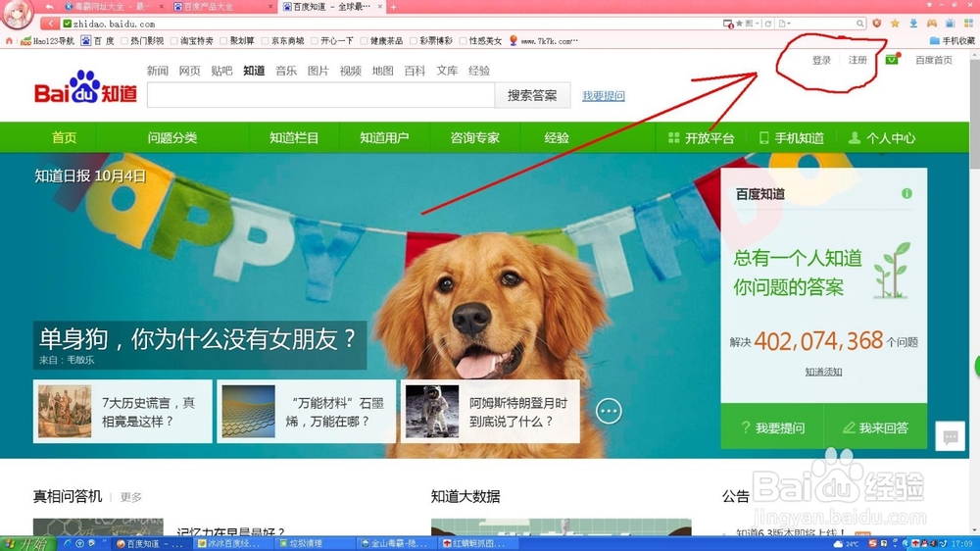
Task: Close the 百度知道 browser tab
Action: [379, 6]
